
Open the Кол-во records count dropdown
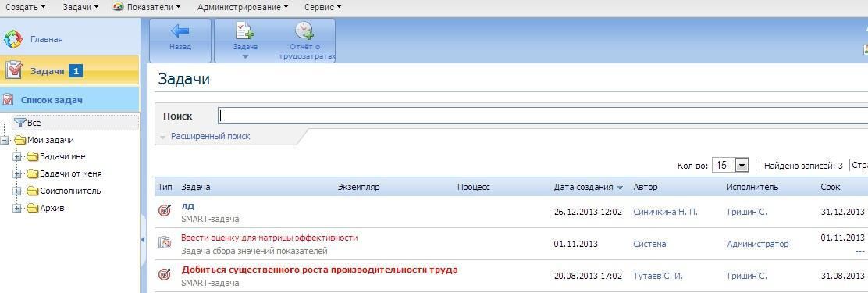coord(742,165)
